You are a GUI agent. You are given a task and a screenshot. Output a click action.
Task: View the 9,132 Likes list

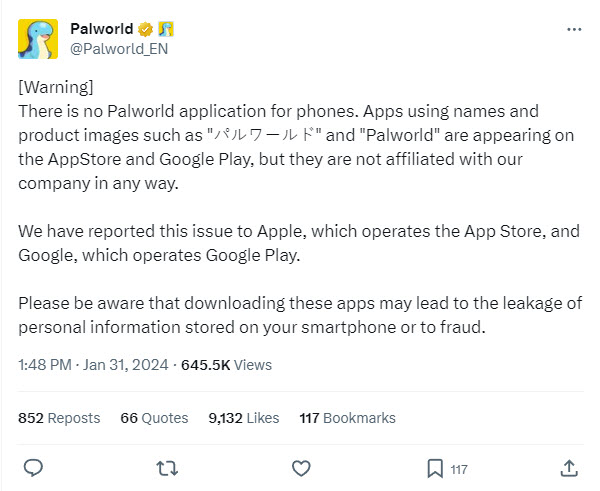pyautogui.click(x=244, y=418)
